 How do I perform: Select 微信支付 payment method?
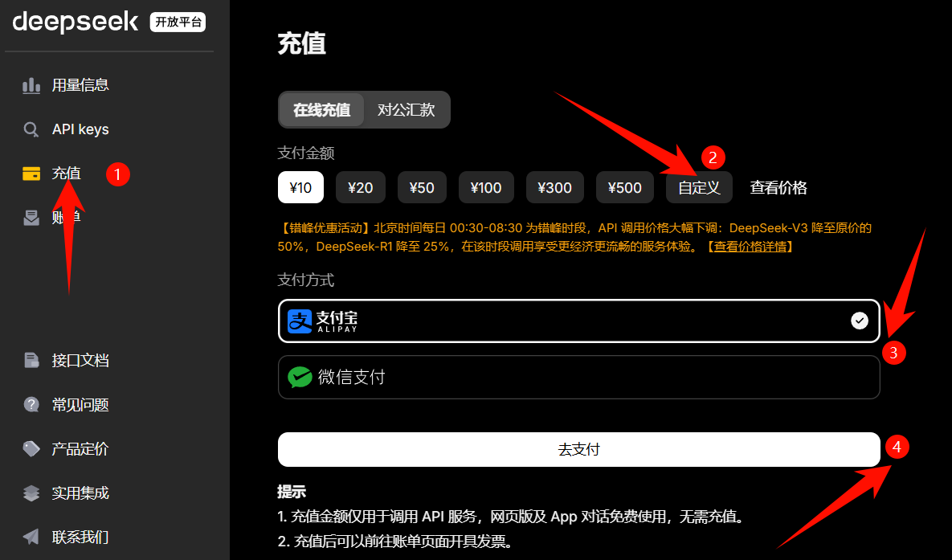(x=578, y=377)
